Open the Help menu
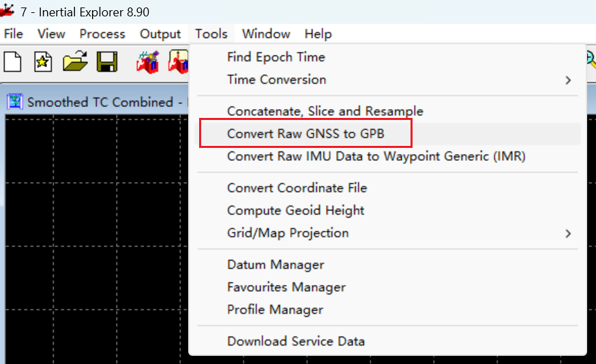The height and width of the screenshot is (364, 596). (x=318, y=34)
